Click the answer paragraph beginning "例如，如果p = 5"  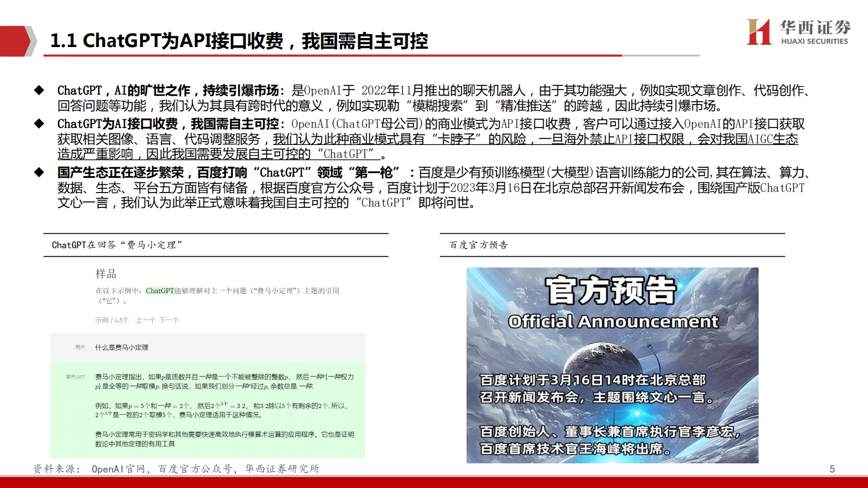(221, 410)
